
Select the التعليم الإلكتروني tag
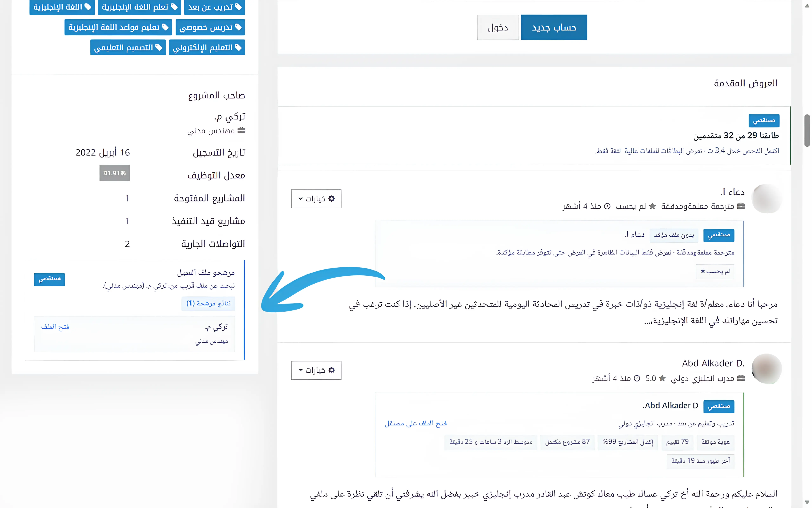coord(207,47)
